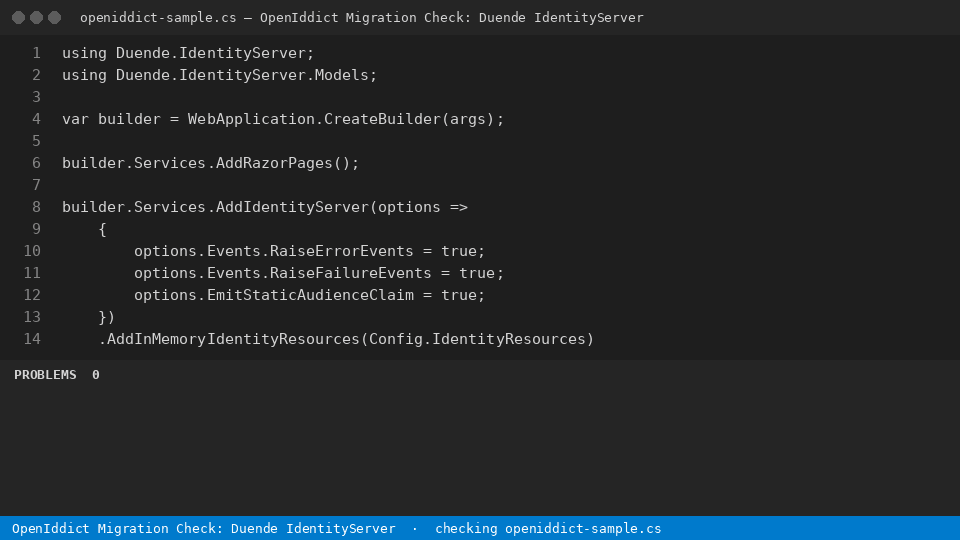Viewport: 960px width, 540px height.
Task: Click the opening brace on line 9
Action: pyautogui.click(x=102, y=230)
